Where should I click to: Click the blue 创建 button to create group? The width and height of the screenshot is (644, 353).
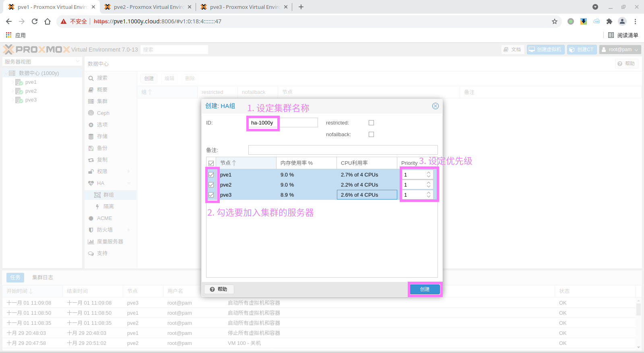pos(425,289)
